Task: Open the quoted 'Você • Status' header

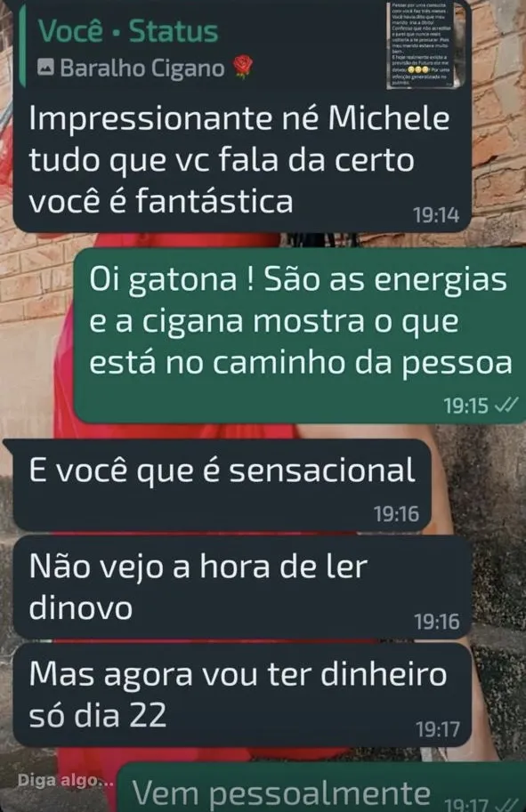Action: tap(128, 30)
